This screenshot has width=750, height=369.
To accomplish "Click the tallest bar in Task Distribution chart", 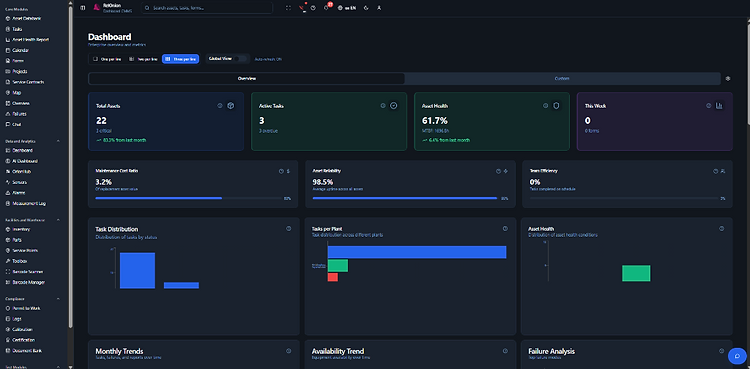I will coord(137,270).
